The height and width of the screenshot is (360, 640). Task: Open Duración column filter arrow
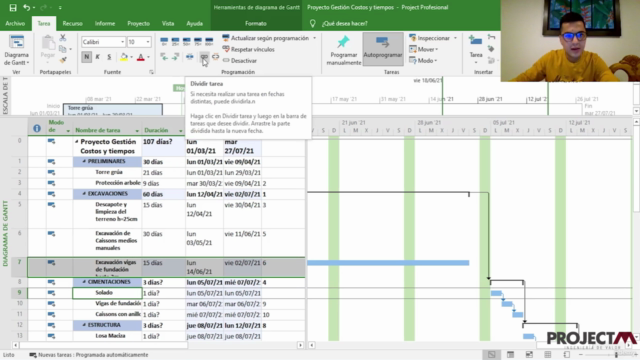click(x=180, y=131)
